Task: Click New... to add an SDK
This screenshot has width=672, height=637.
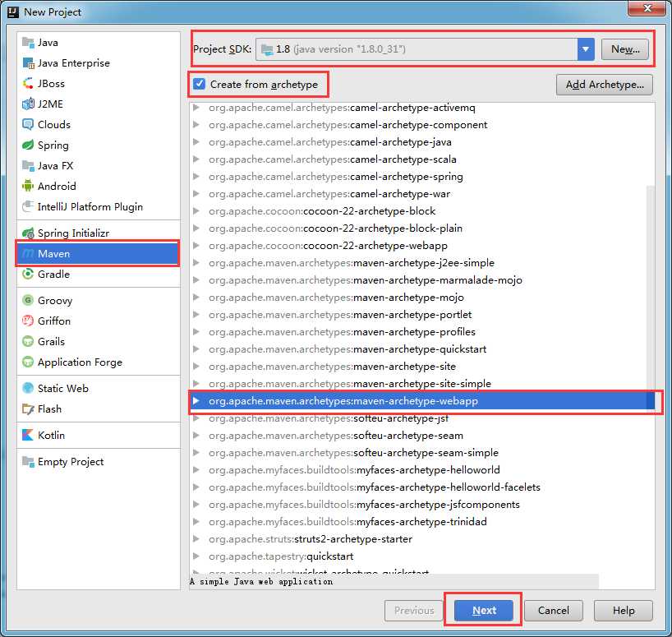Action: (x=625, y=49)
